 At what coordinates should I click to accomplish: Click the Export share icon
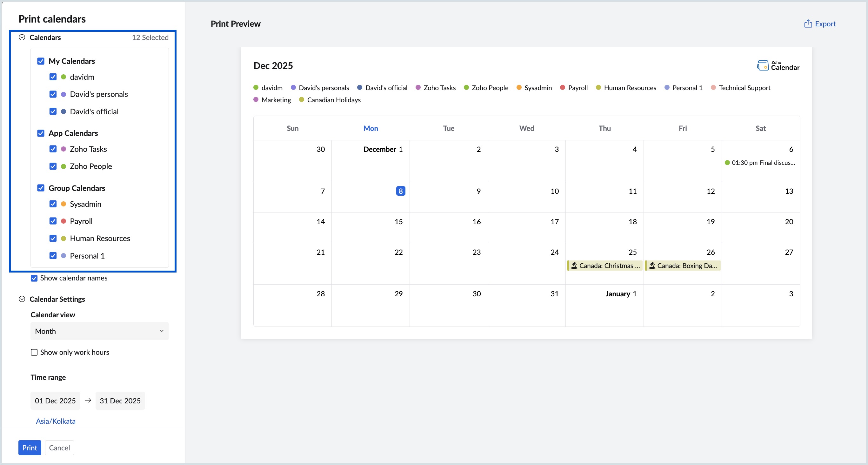pyautogui.click(x=808, y=24)
